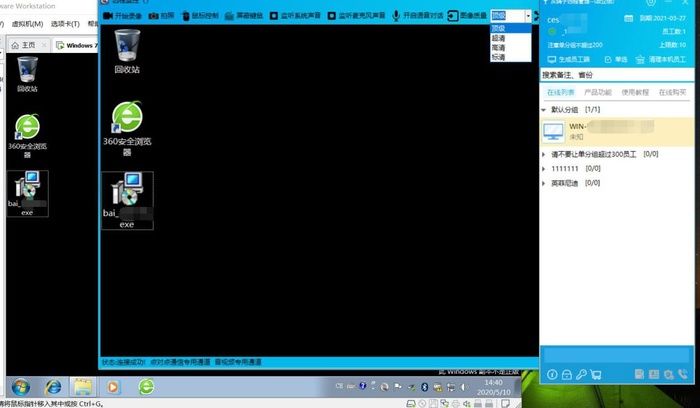The width and height of the screenshot is (700, 408).
Task: Select 超清 in the quality list
Action: click(510, 38)
